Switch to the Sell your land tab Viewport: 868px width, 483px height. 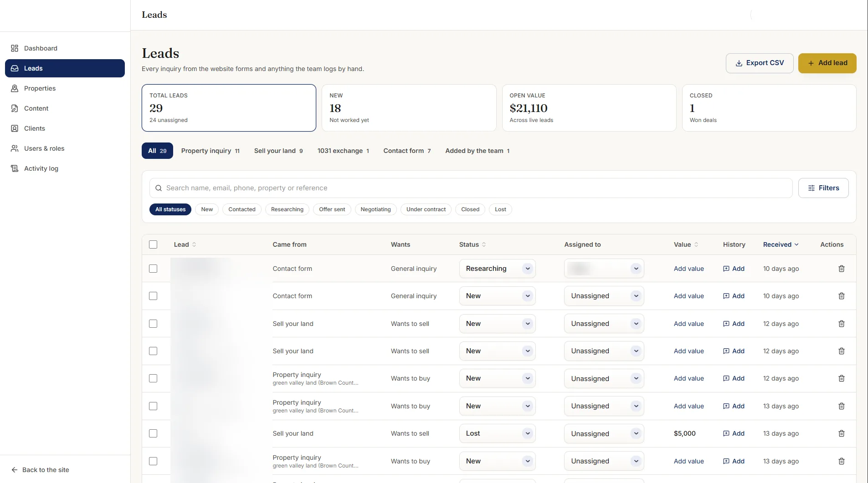click(278, 151)
